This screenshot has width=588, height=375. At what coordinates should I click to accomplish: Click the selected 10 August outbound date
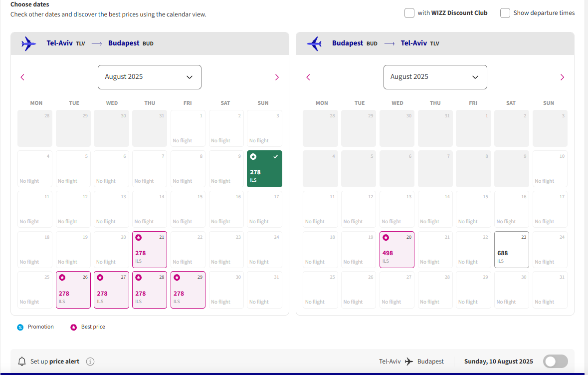(x=264, y=169)
